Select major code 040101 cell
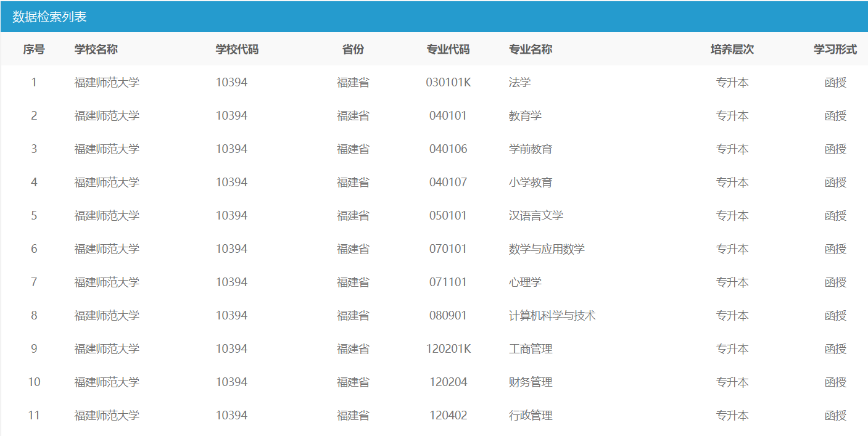 pos(448,116)
